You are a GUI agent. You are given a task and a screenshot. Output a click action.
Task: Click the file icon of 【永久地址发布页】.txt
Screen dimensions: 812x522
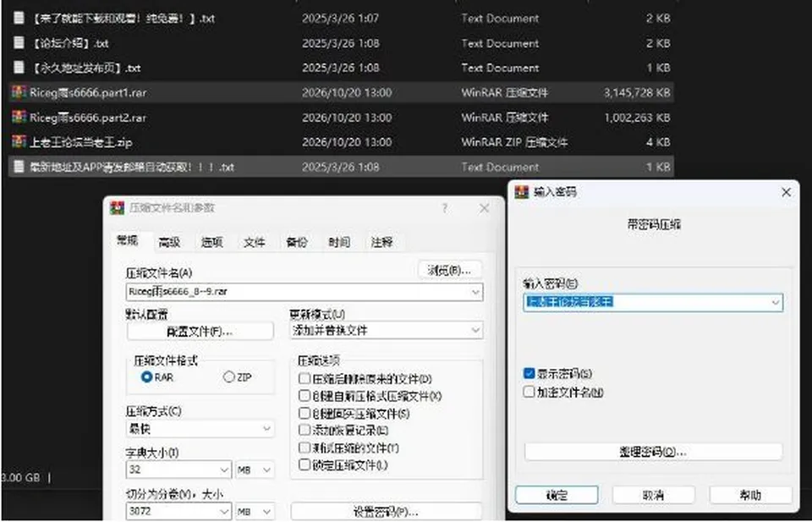click(19, 68)
